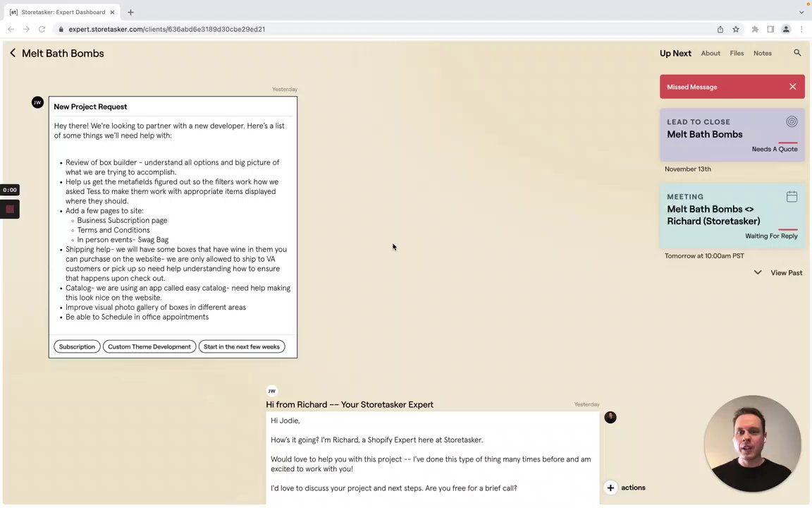Click the JW avatar above Richard's message
The height and width of the screenshot is (508, 812).
271,391
